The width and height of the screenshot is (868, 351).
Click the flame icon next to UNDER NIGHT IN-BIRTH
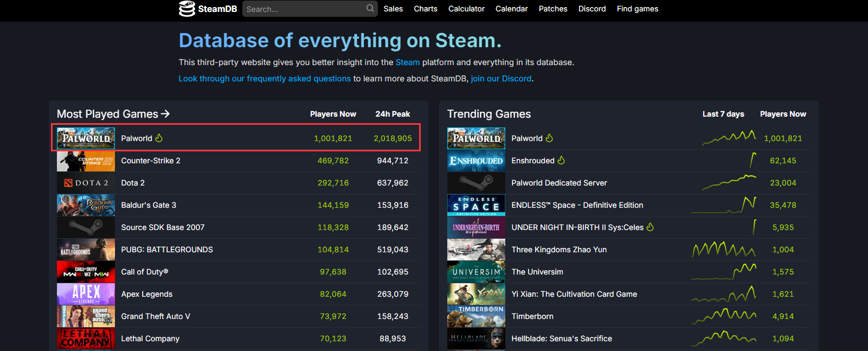pos(650,227)
